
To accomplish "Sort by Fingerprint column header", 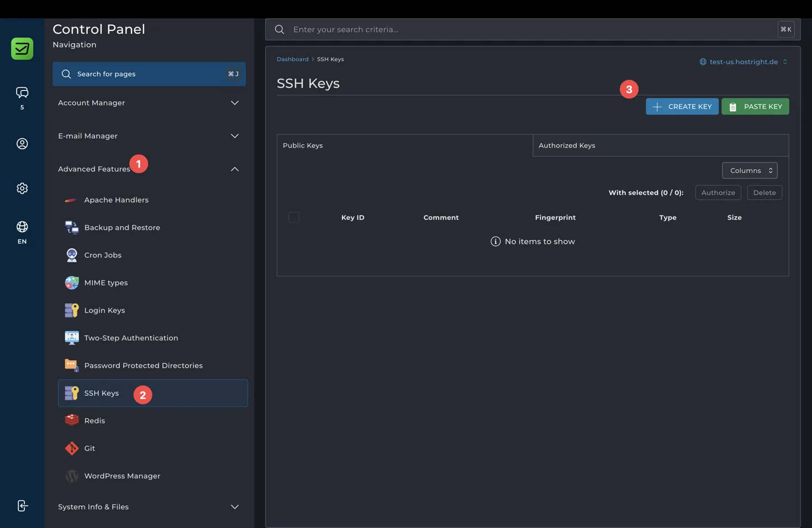I will click(x=555, y=218).
